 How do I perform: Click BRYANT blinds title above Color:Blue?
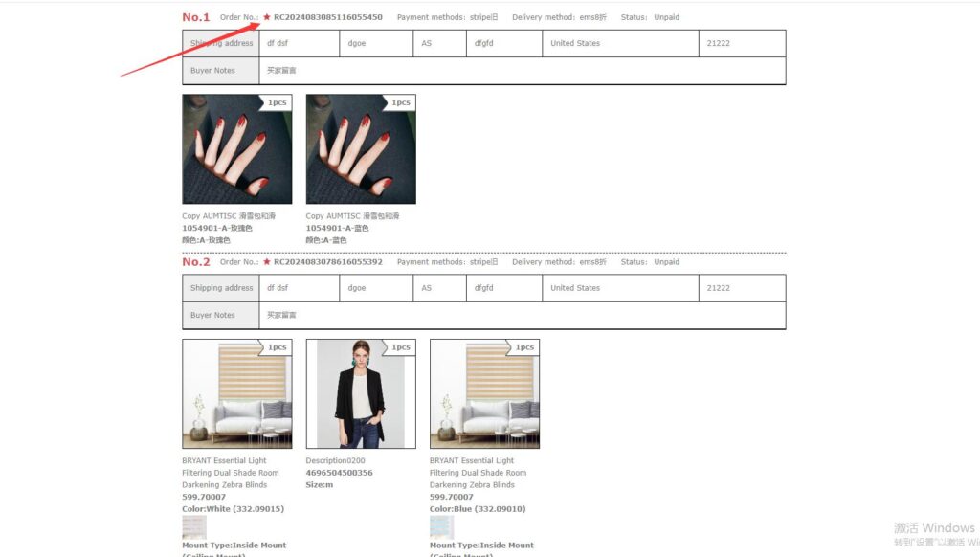479,473
